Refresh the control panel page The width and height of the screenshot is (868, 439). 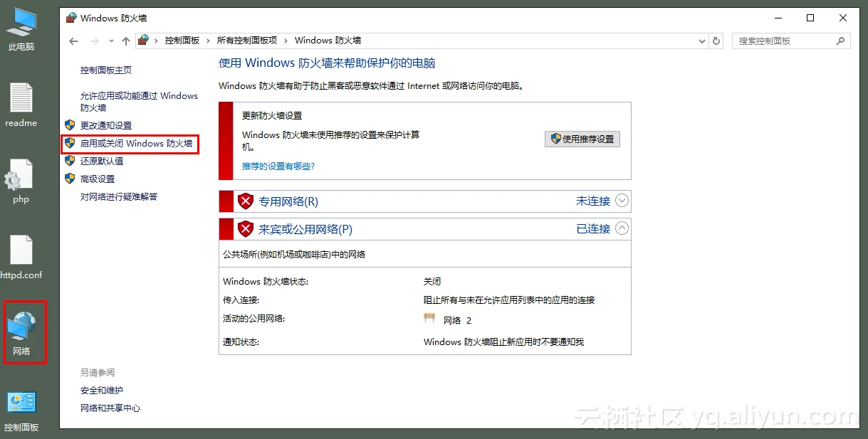pos(716,41)
